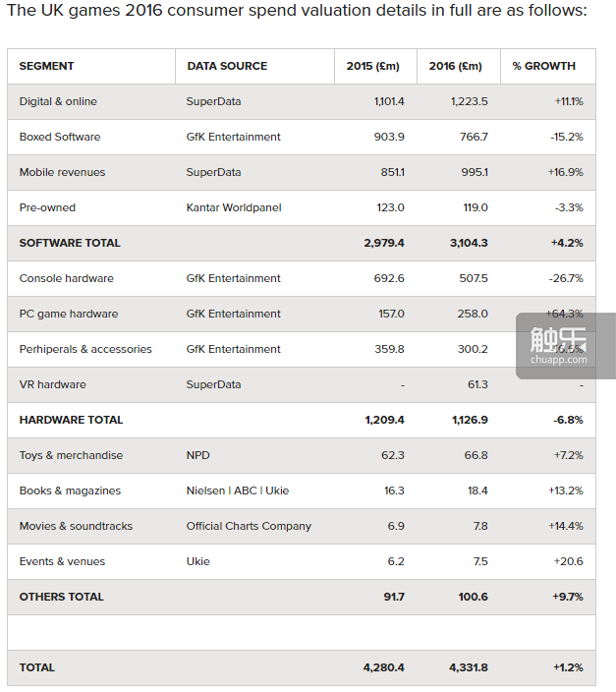Click the NPD data source cell
Screen dimensions: 616x692
click(x=197, y=455)
